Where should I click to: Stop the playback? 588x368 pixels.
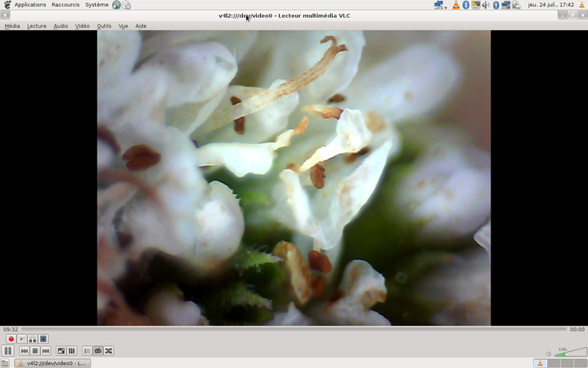(x=36, y=351)
